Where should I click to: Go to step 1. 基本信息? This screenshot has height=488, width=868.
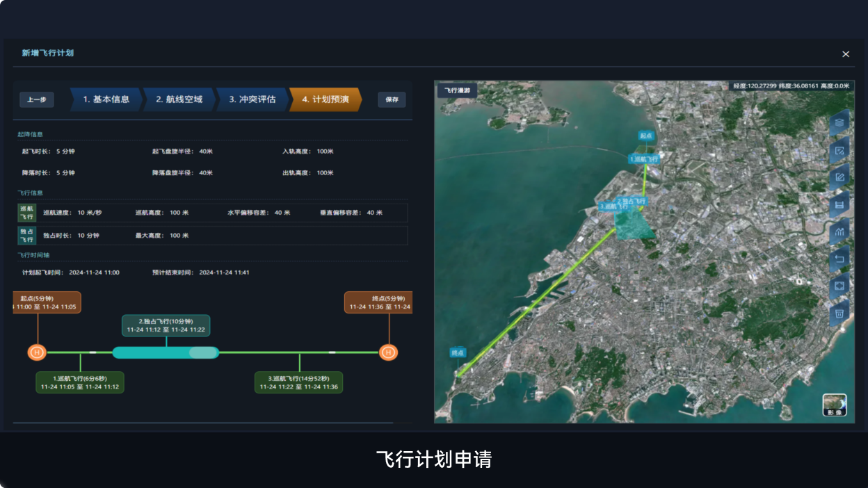pyautogui.click(x=106, y=99)
